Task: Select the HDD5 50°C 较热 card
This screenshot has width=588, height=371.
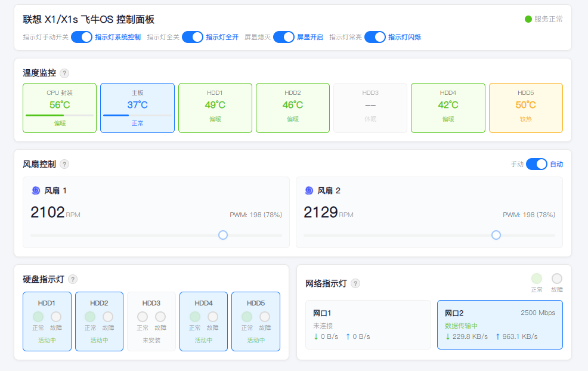Action: click(526, 108)
